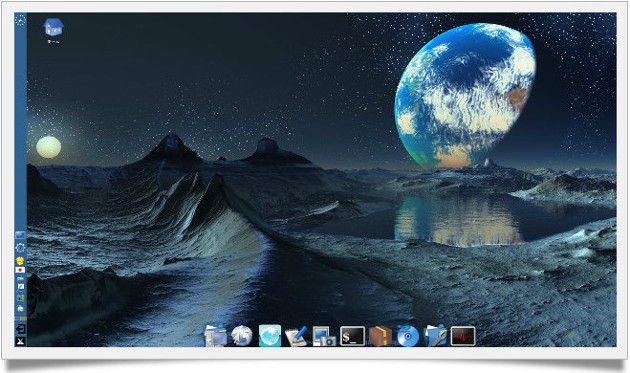
Task: Open the globe web browser dock icon
Action: [x=242, y=336]
